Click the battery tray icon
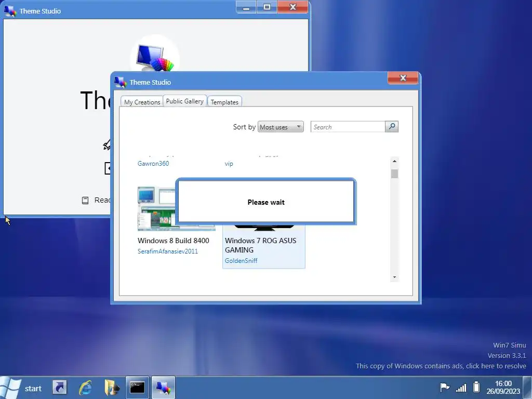 (476, 387)
